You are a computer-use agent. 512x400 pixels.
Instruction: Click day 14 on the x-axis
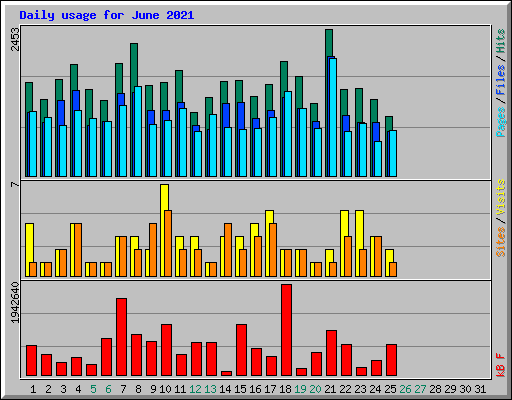click(x=225, y=389)
